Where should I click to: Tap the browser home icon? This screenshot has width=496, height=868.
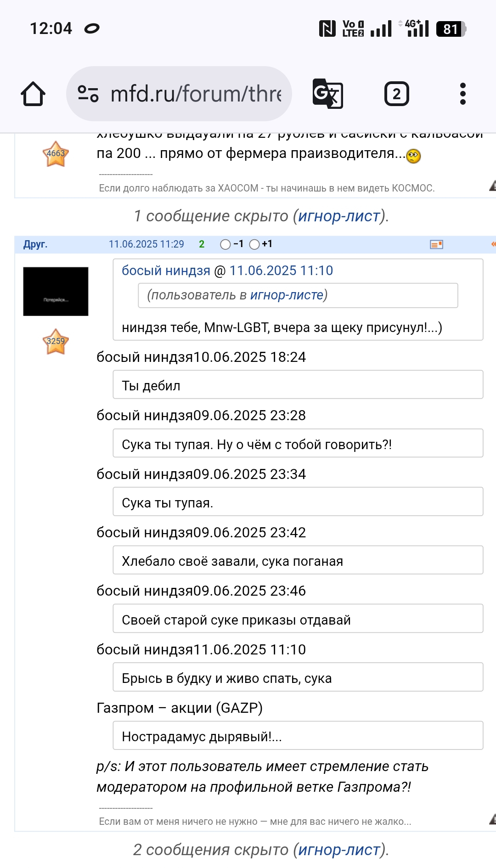tap(33, 94)
